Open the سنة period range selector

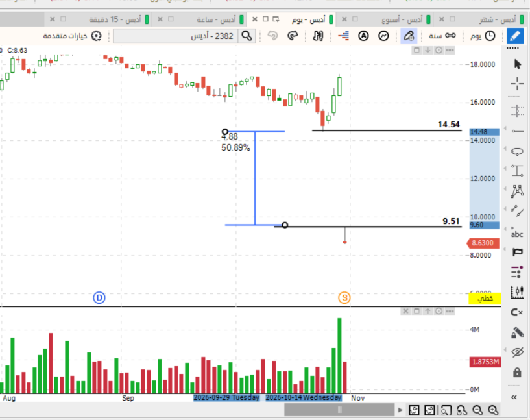(x=442, y=36)
